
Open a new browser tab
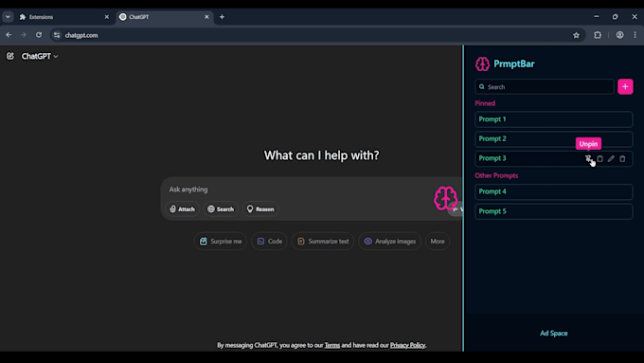222,17
